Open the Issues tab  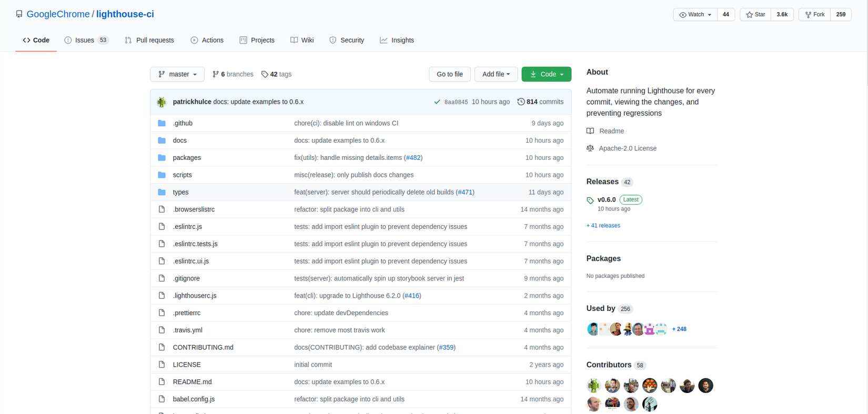click(x=86, y=40)
